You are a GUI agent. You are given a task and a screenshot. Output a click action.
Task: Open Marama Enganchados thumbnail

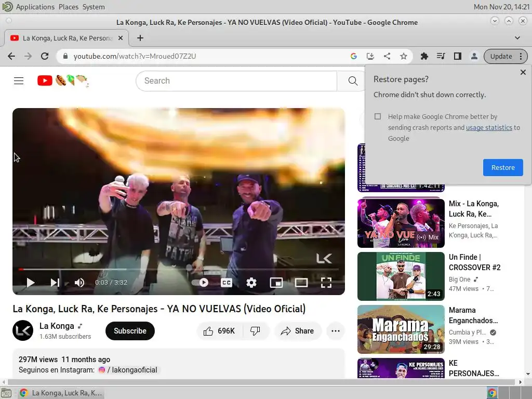point(401,329)
